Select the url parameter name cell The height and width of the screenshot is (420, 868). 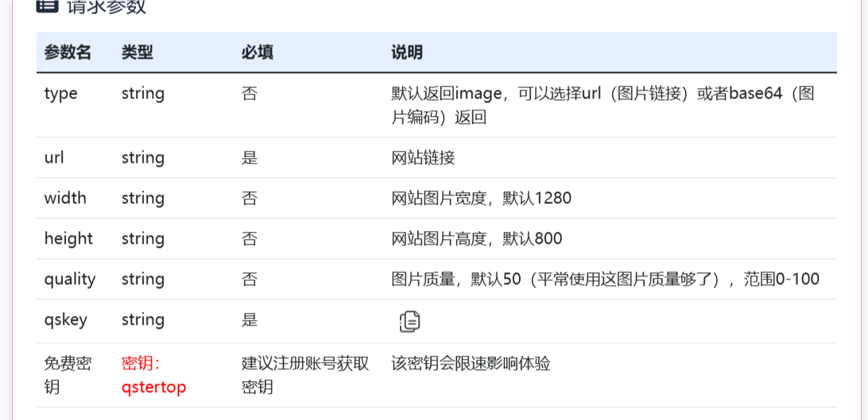point(54,158)
